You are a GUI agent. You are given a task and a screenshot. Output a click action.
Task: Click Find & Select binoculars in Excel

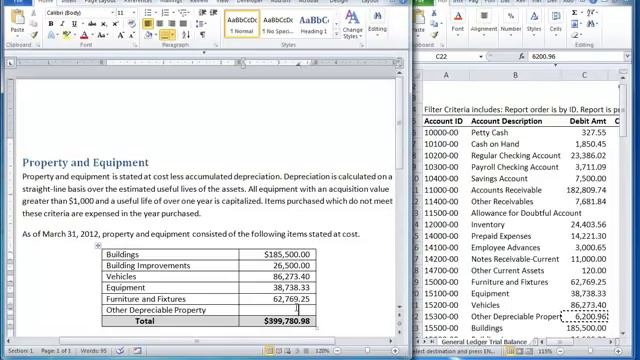591,24
